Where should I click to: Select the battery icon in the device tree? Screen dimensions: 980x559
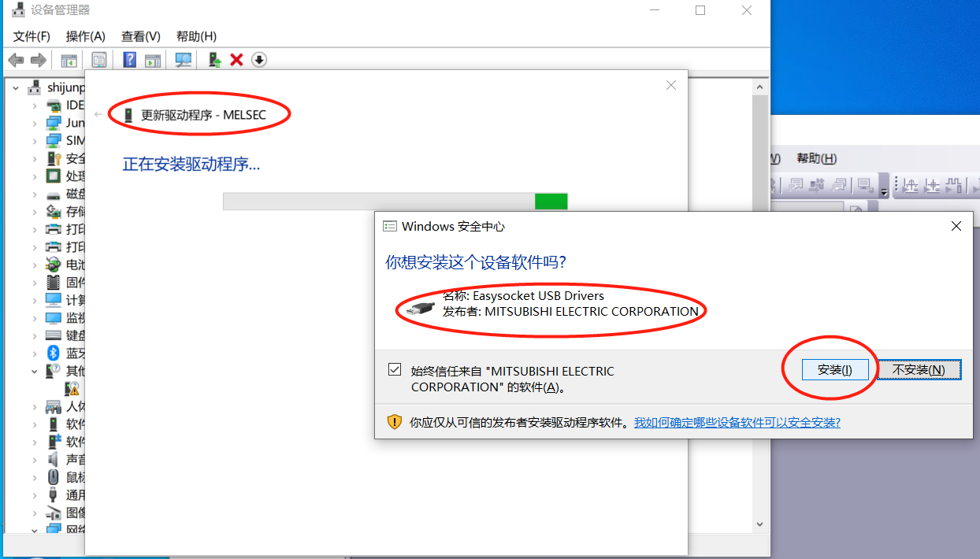click(x=54, y=265)
